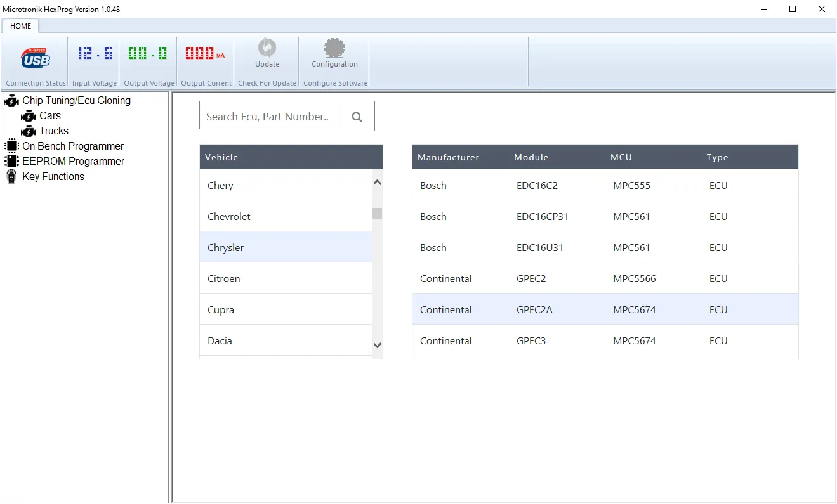Image resolution: width=837 pixels, height=504 pixels.
Task: Click the blue input voltage display
Action: [x=95, y=53]
